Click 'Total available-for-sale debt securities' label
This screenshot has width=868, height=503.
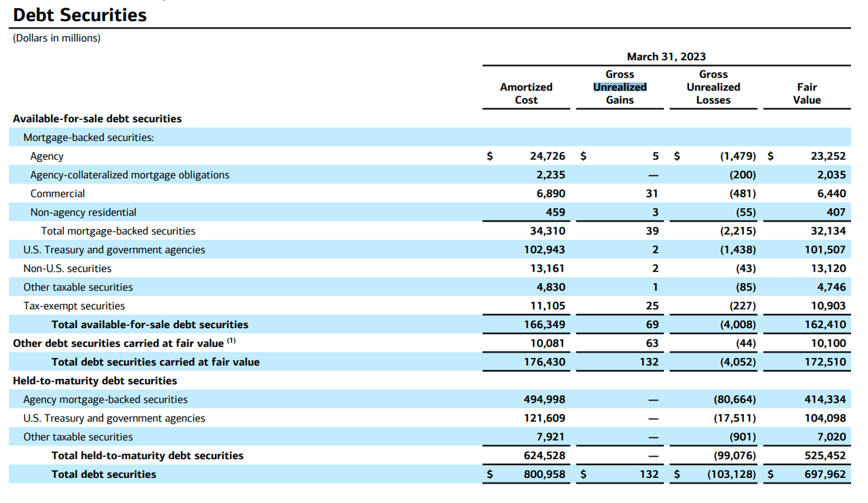[x=150, y=325]
